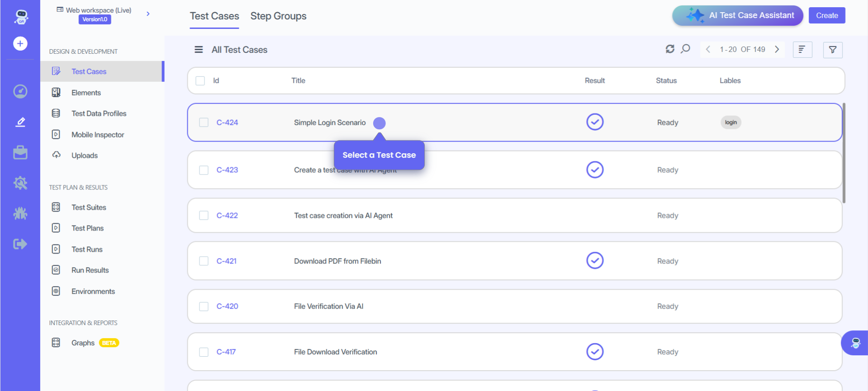Image resolution: width=868 pixels, height=391 pixels.
Task: Open the filter funnel icon
Action: [x=832, y=50]
